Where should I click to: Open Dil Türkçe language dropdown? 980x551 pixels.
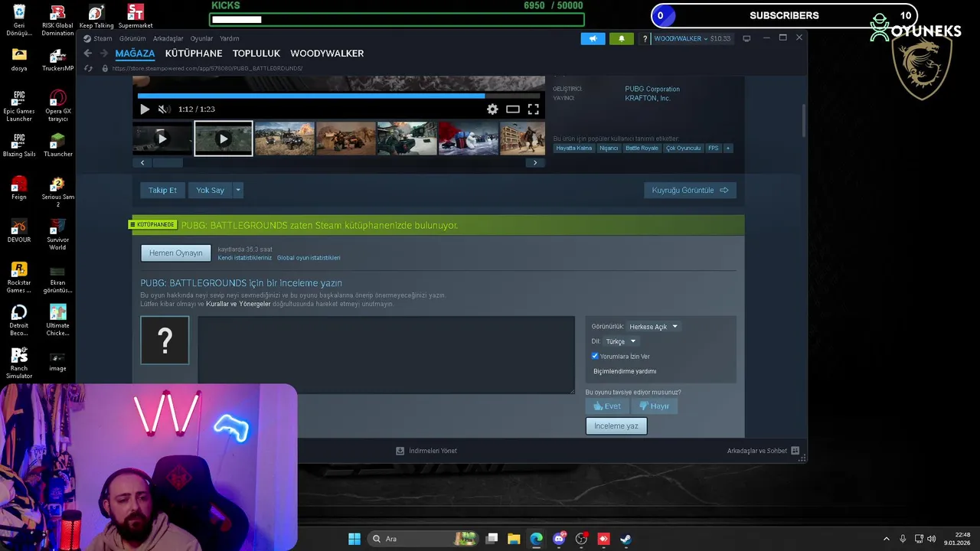tap(620, 341)
